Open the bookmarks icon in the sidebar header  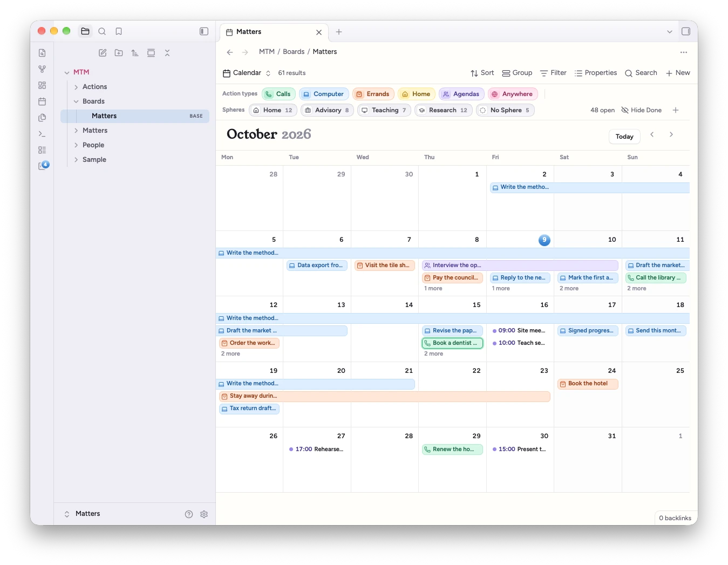pos(119,31)
